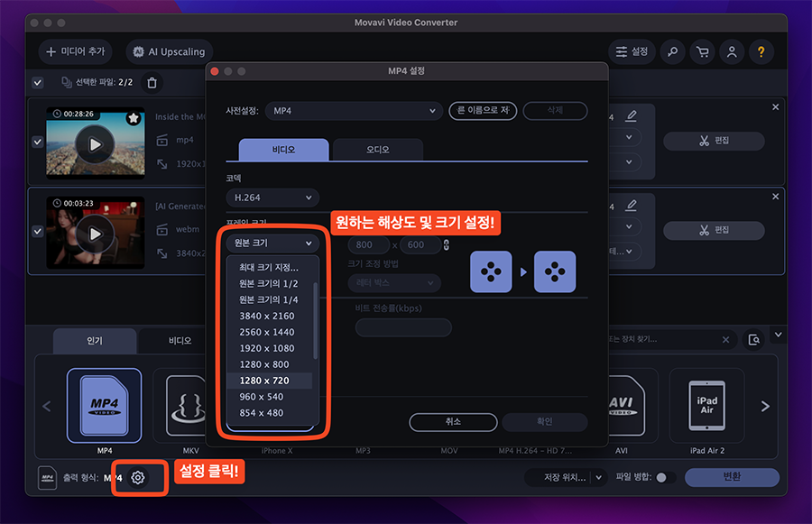Choose 1280 x 720 resolution
This screenshot has height=524, width=812.
pos(269,381)
